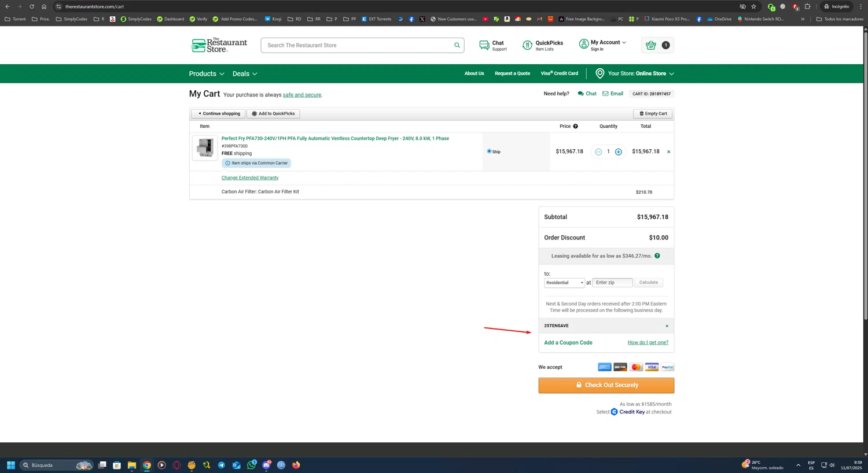The image size is (868, 473).
Task: Remove the deep fryer item from cart
Action: tap(668, 152)
